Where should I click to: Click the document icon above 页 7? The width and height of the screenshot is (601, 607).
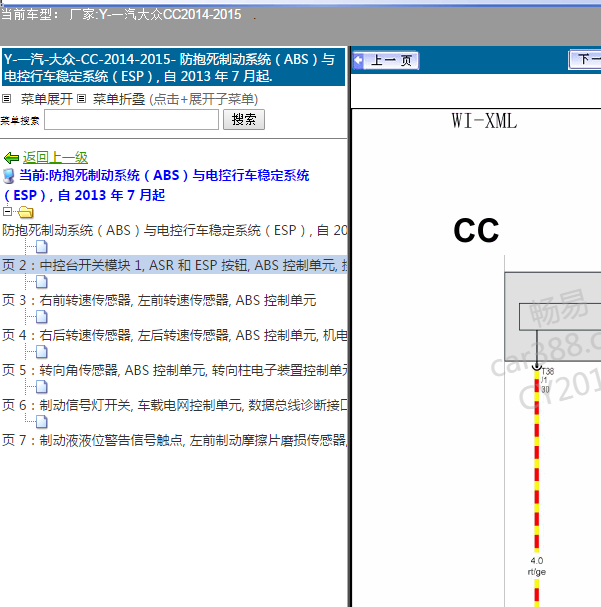pyautogui.click(x=42, y=421)
